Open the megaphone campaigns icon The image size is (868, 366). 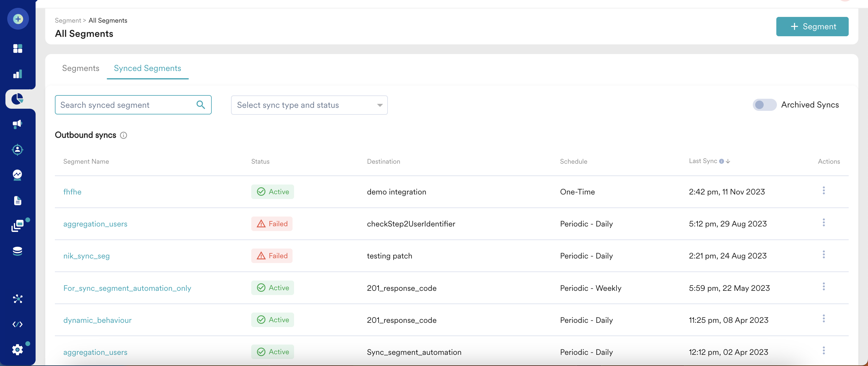[17, 124]
